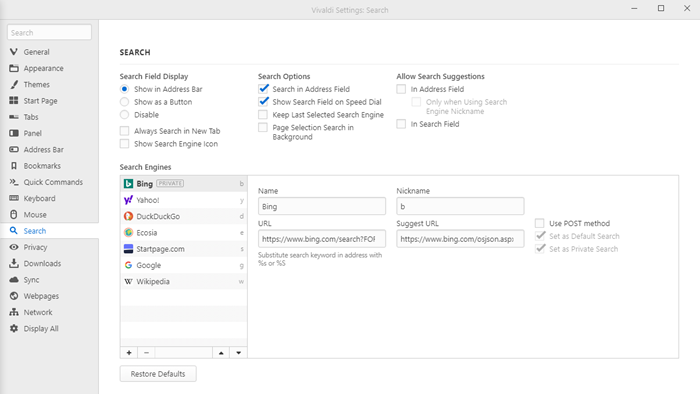Select Show as a Button radio option

(x=125, y=102)
